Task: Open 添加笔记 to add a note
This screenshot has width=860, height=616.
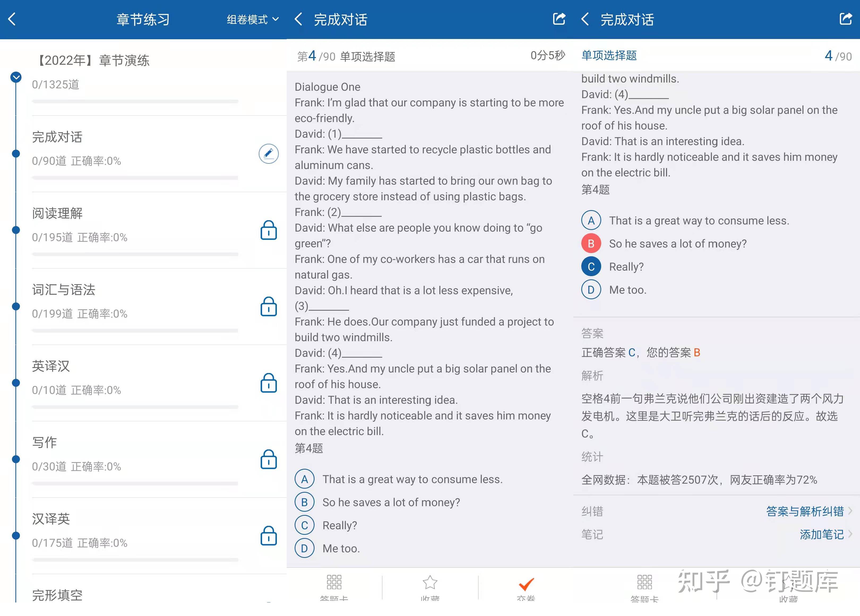Action: (821, 535)
